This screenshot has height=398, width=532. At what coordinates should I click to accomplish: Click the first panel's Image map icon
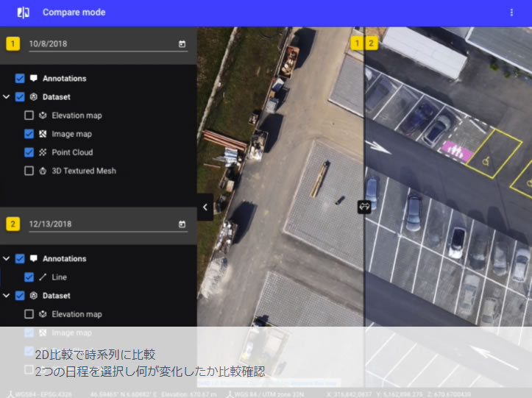(x=43, y=134)
